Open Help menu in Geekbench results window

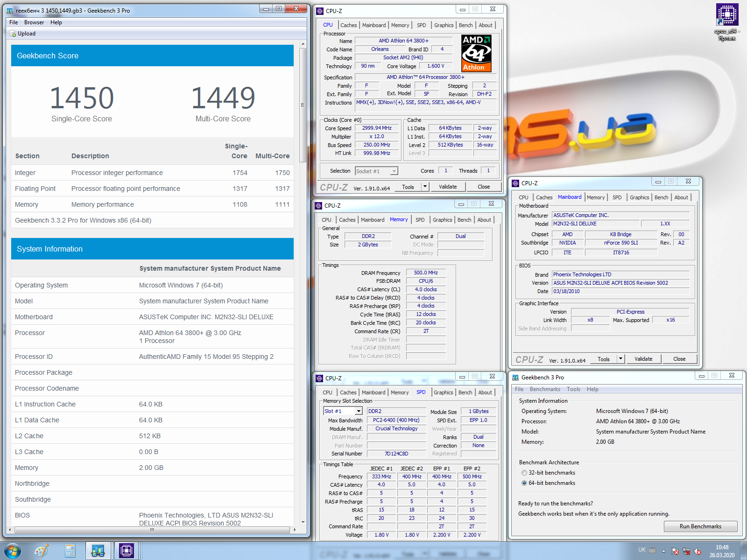[56, 22]
